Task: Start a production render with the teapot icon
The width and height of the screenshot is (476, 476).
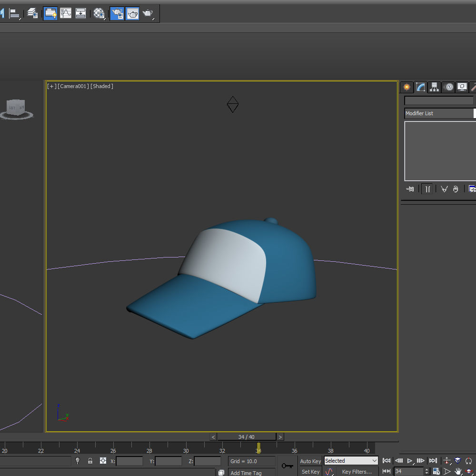Action: [149, 13]
